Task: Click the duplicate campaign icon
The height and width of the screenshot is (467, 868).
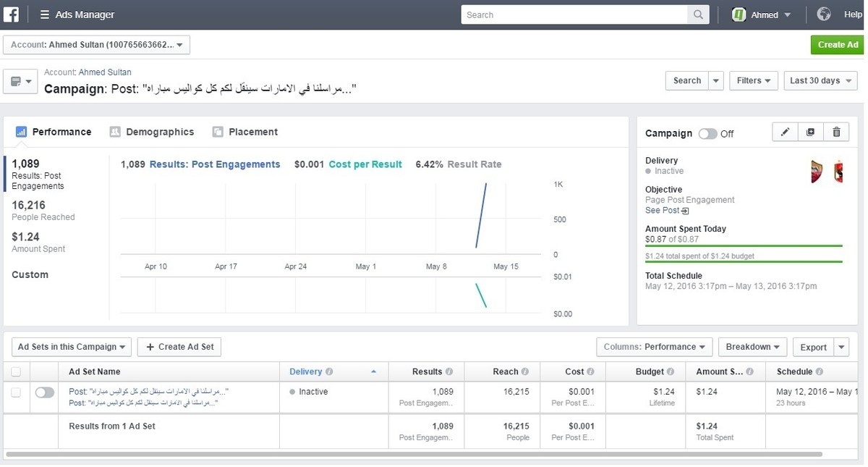Action: coord(810,132)
